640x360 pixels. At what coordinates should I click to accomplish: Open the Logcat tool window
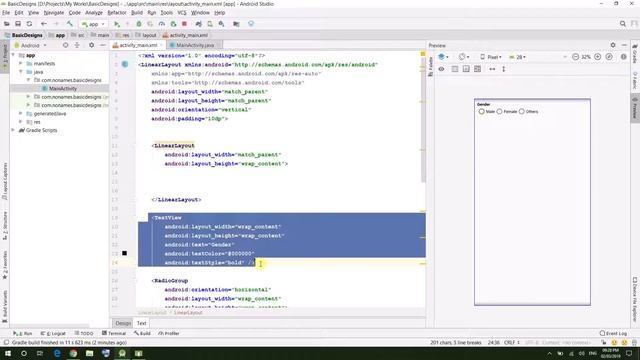tap(53, 333)
